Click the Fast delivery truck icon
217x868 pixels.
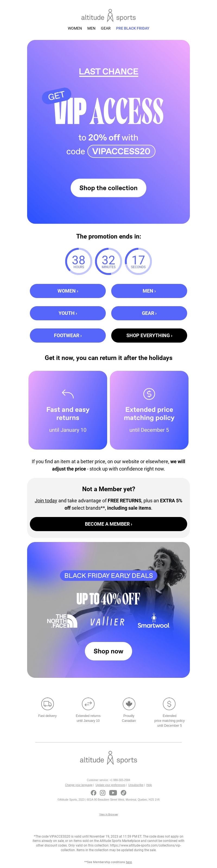click(47, 704)
